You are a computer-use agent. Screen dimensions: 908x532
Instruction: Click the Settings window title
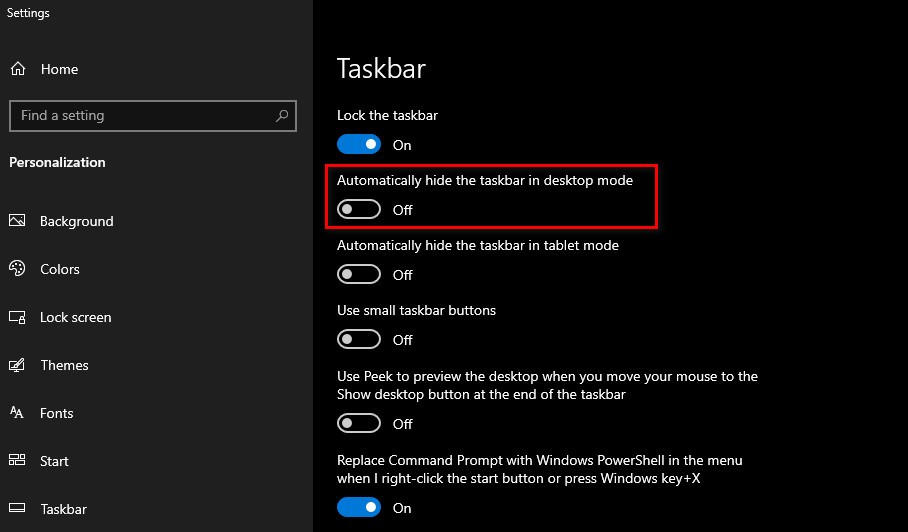pos(28,13)
